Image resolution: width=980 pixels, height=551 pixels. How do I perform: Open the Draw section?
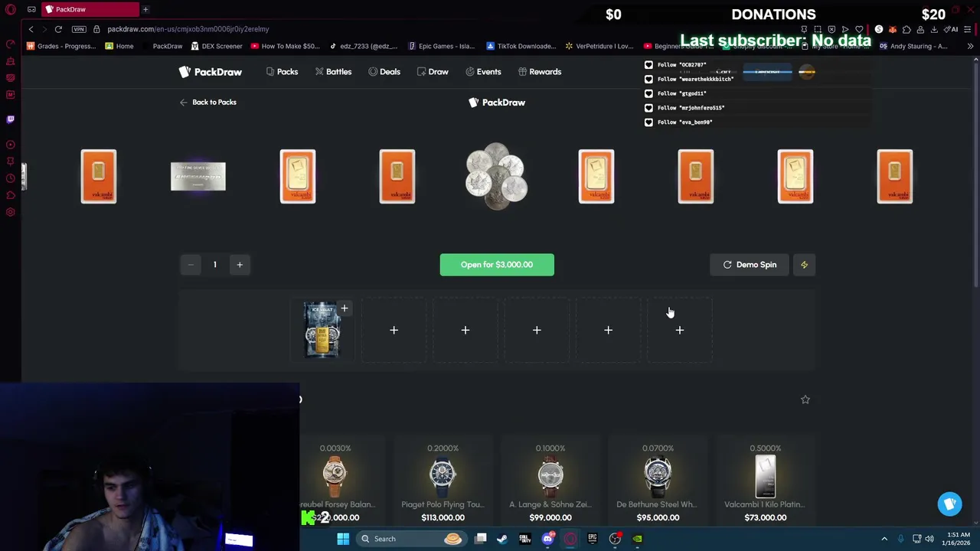point(433,72)
